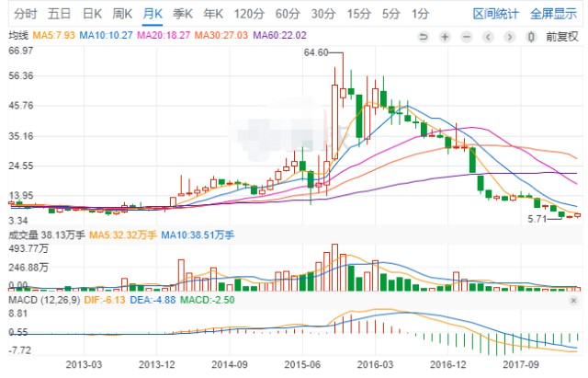
Task: Click MA20:18.27 indicator value
Action: pos(164,36)
